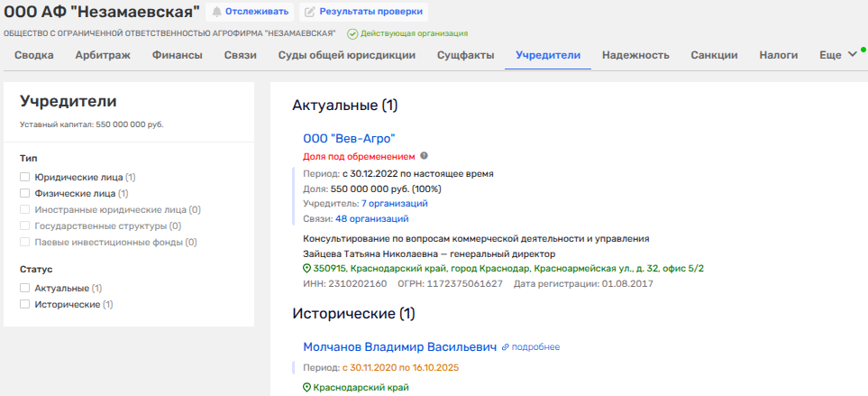The image size is (868, 396).
Task: Toggle Иностранные юридические лица checkbox
Action: tap(24, 210)
